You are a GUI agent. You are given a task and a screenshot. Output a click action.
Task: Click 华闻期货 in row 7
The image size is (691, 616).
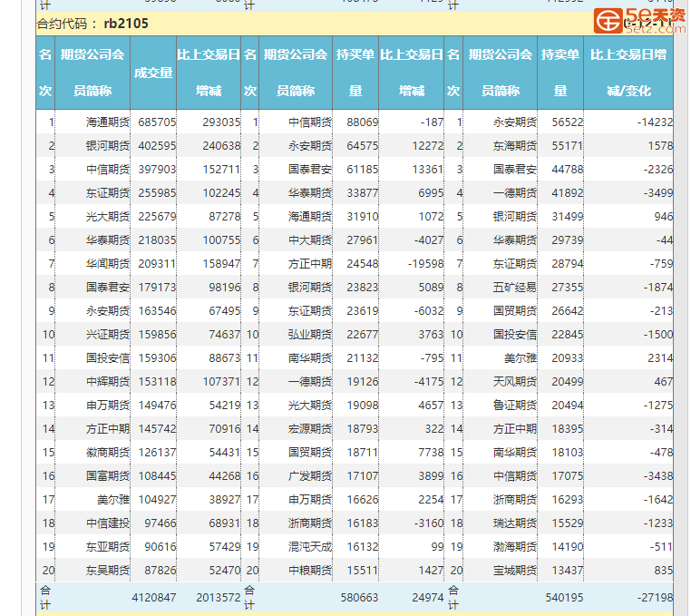(108, 264)
